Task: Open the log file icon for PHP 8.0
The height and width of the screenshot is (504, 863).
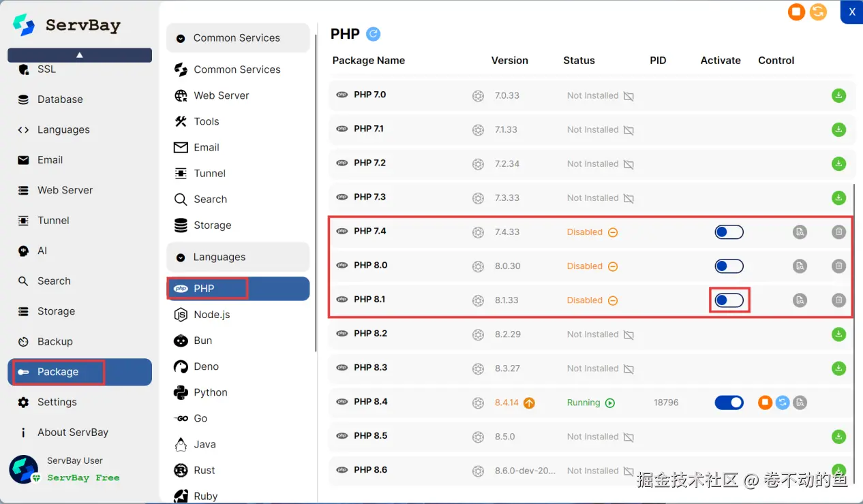Action: point(800,266)
